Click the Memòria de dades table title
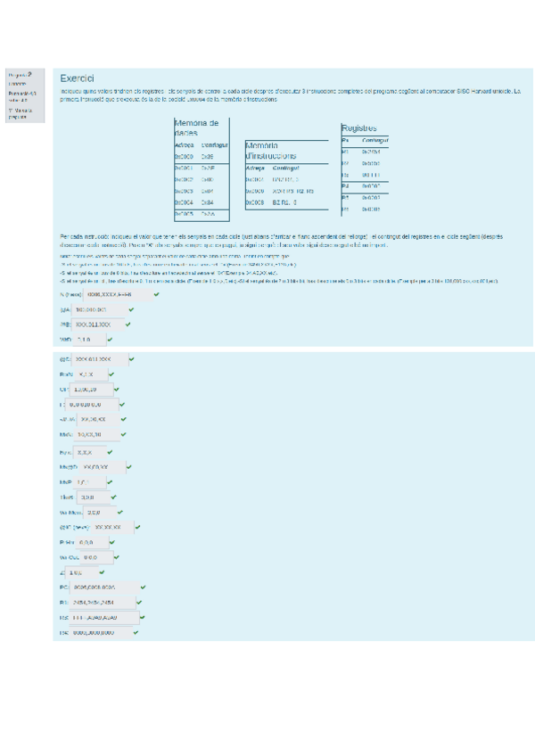The image size is (535, 756). 196,127
